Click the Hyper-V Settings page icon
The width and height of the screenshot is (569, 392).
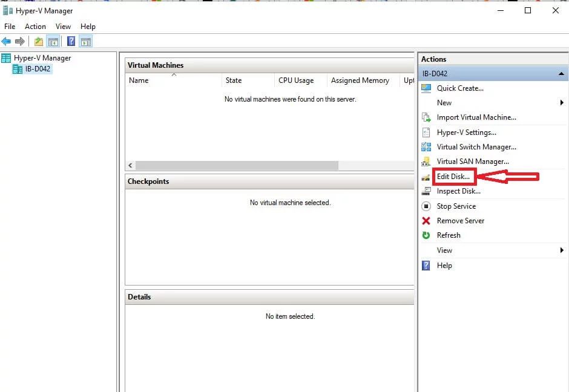[426, 132]
